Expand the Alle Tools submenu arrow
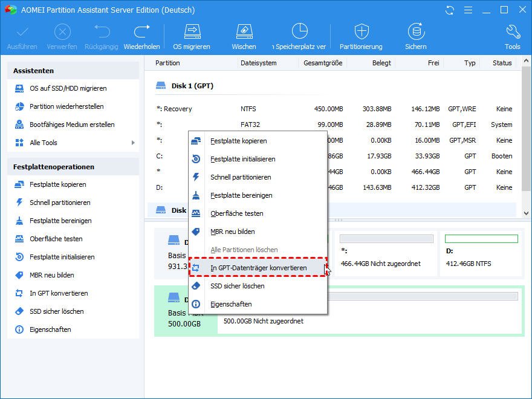 (x=133, y=143)
